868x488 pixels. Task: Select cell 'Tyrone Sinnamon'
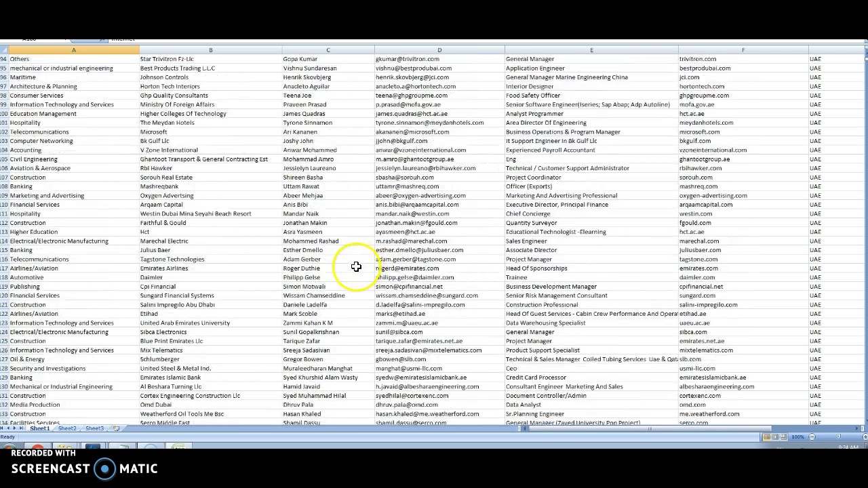click(307, 123)
